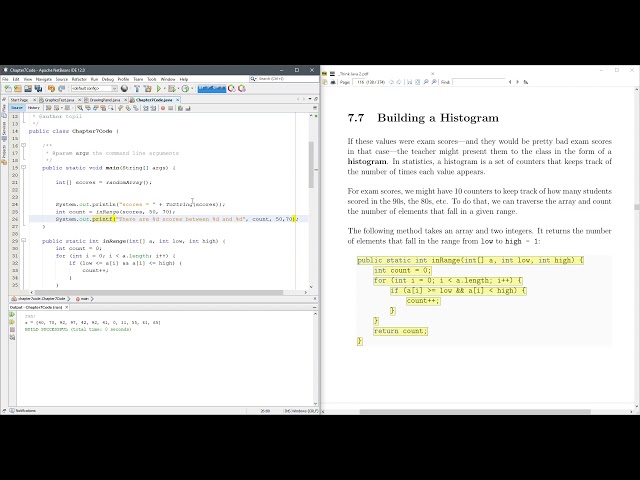The width and height of the screenshot is (640, 480).
Task: Click the fit page icon in PDF viewer
Action: click(418, 82)
